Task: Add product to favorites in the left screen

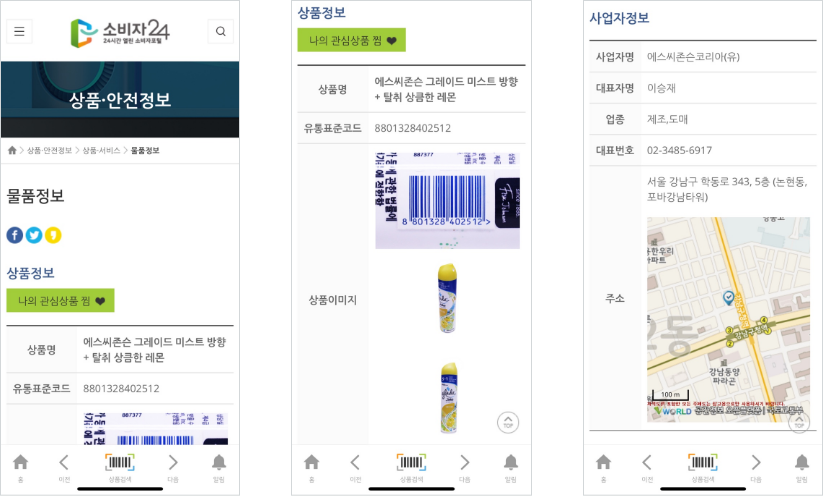Action: 60,301
